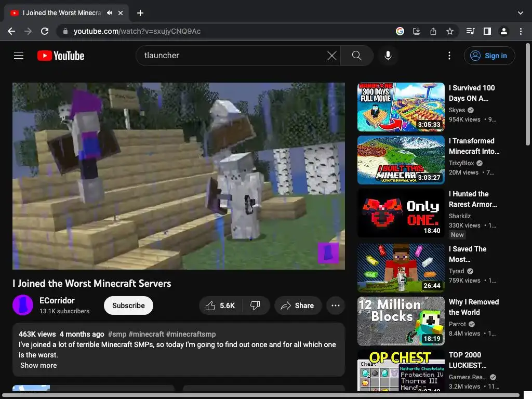Open TOP 2000 LUCKIEST title
The width and height of the screenshot is (532, 399).
tap(468, 360)
